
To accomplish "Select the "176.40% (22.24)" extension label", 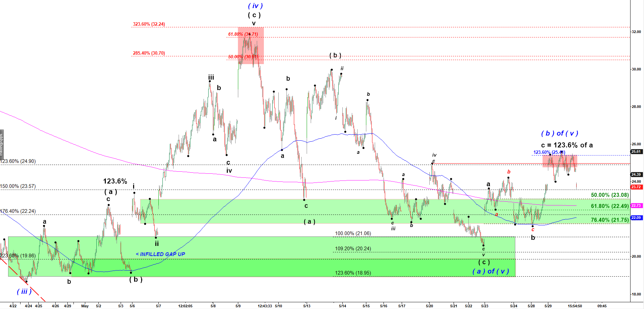I will [18, 211].
